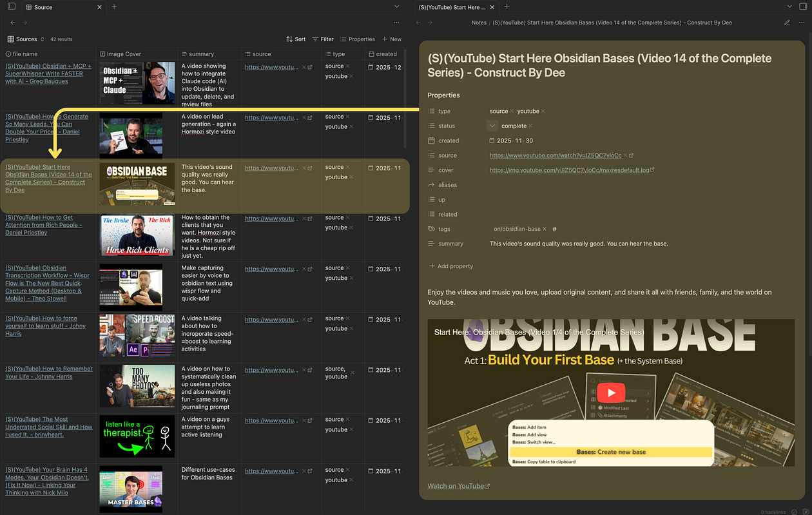812x515 pixels.
Task: Create a New base entry
Action: point(392,39)
